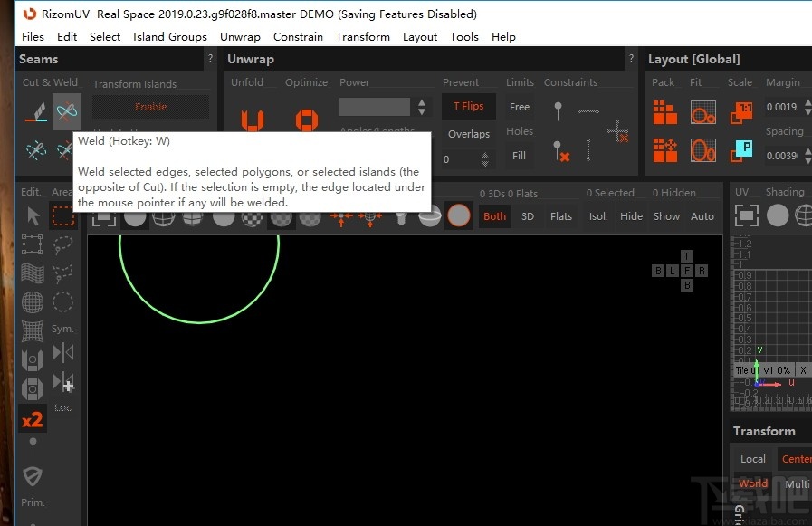This screenshot has height=526, width=812.
Task: Open the Island Groups menu
Action: [x=170, y=37]
